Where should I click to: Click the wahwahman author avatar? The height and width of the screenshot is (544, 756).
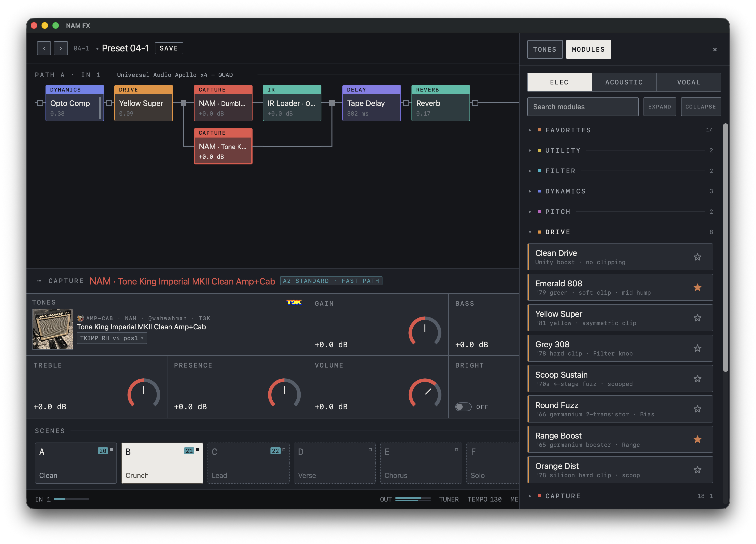pyautogui.click(x=80, y=318)
